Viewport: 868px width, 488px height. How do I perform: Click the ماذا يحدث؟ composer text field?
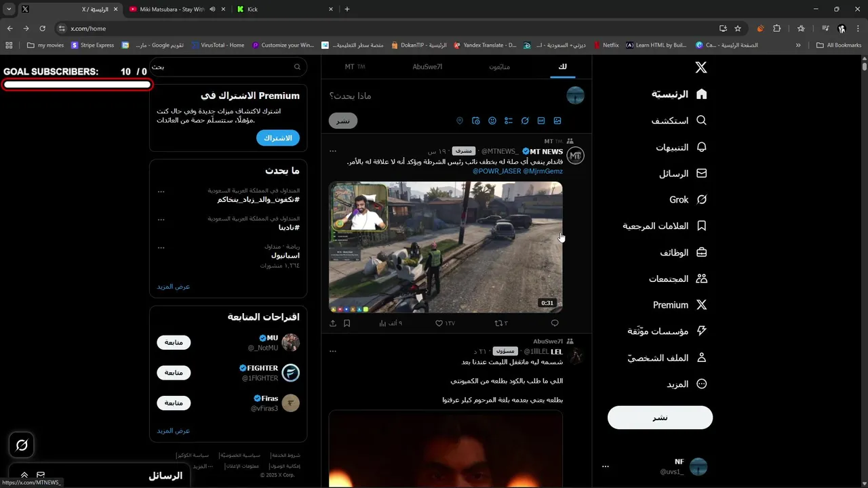448,96
